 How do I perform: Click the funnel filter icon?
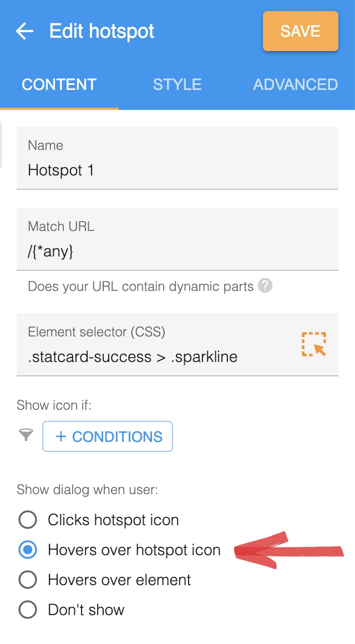(26, 435)
